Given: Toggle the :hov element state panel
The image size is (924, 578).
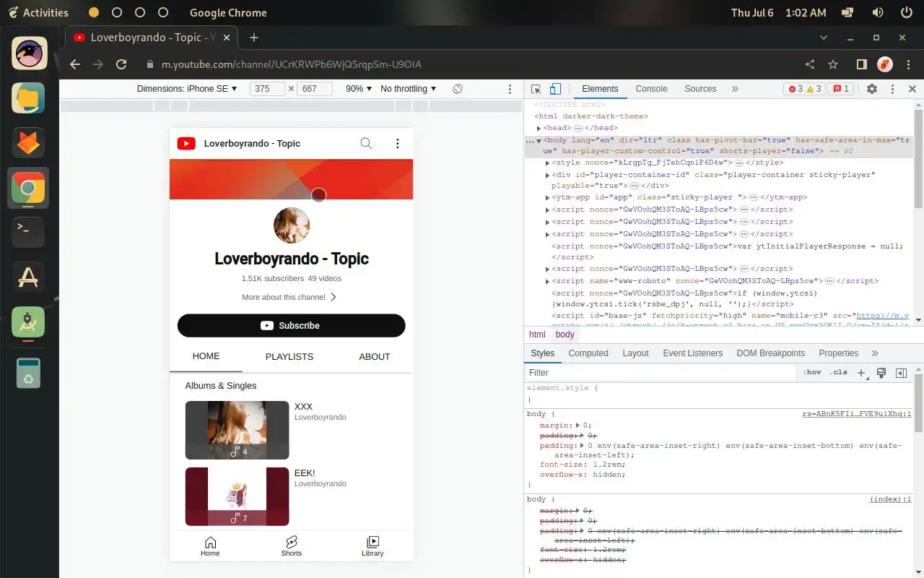Looking at the screenshot, I should coord(811,373).
